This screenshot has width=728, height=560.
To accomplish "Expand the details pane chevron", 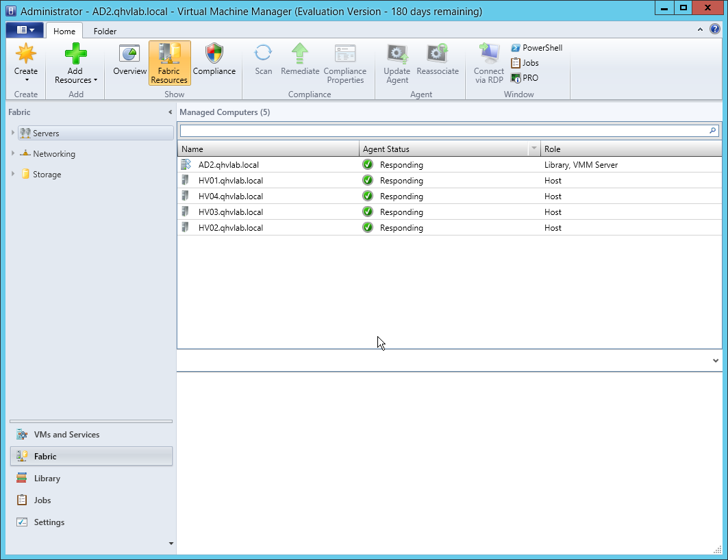I will [x=716, y=361].
